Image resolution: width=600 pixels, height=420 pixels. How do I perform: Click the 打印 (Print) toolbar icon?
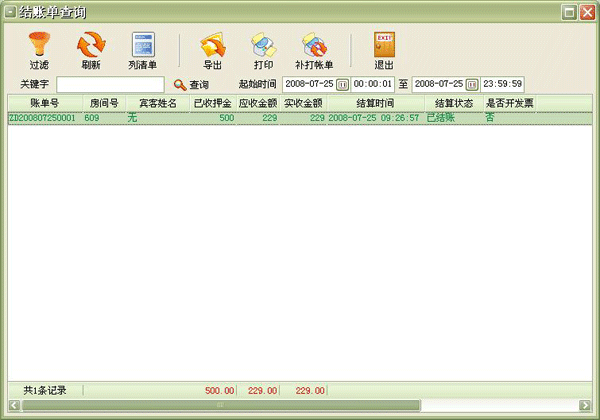point(263,45)
